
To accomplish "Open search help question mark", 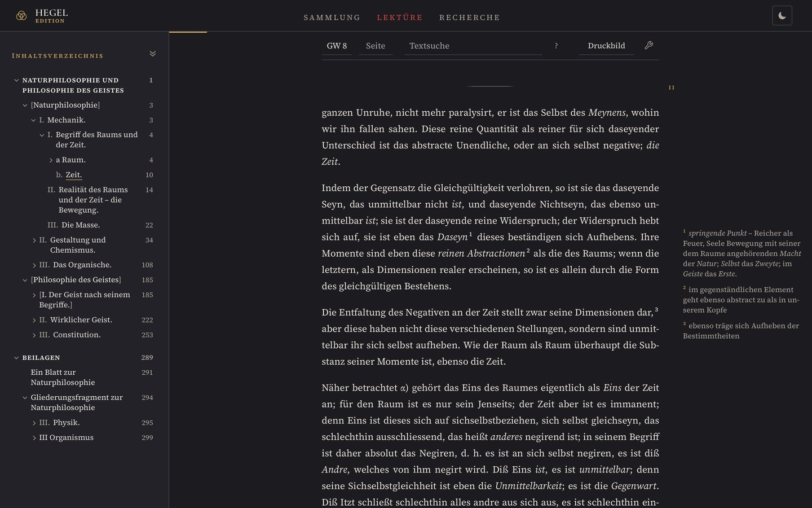I will tap(556, 46).
